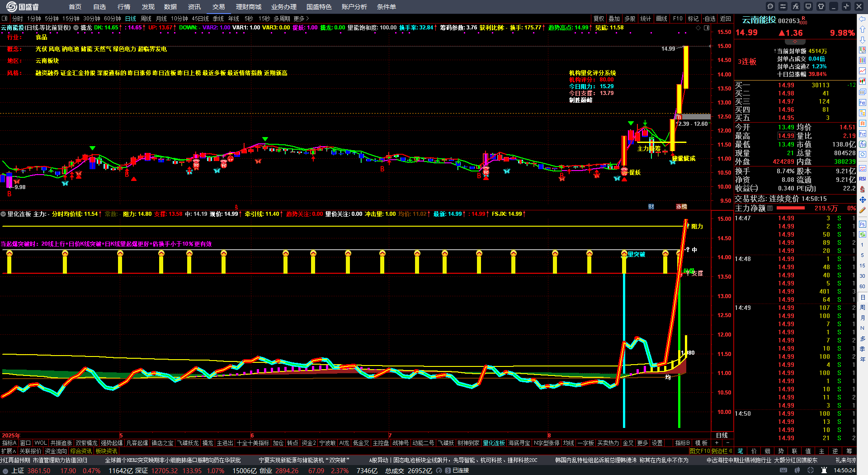Toggle the circle button beside 云南能投 chart title
This screenshot has height=475, width=868.
pos(76,28)
